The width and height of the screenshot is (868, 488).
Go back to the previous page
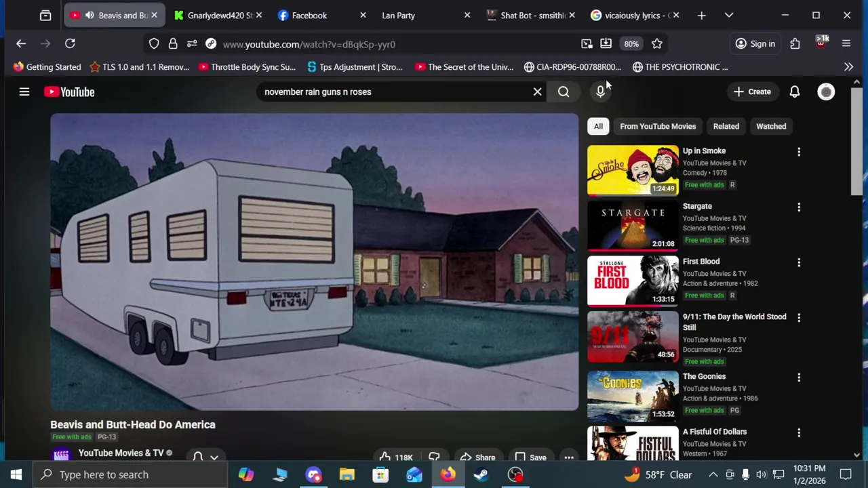[21, 44]
